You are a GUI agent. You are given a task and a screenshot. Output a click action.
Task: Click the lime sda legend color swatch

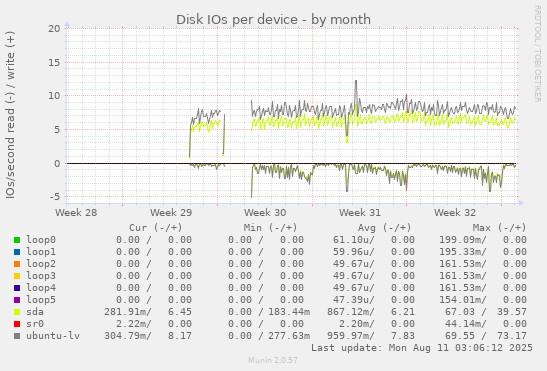pos(17,312)
